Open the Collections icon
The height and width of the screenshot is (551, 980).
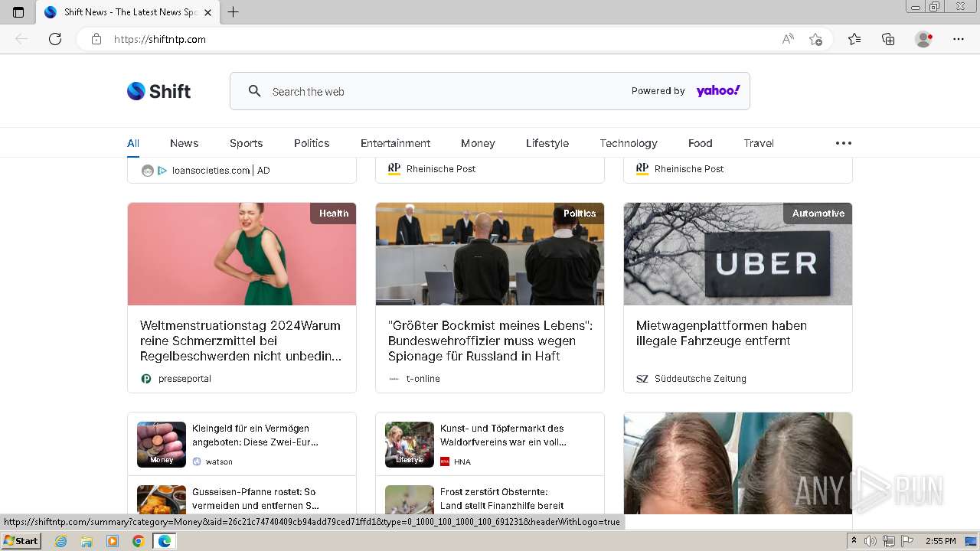pyautogui.click(x=888, y=39)
